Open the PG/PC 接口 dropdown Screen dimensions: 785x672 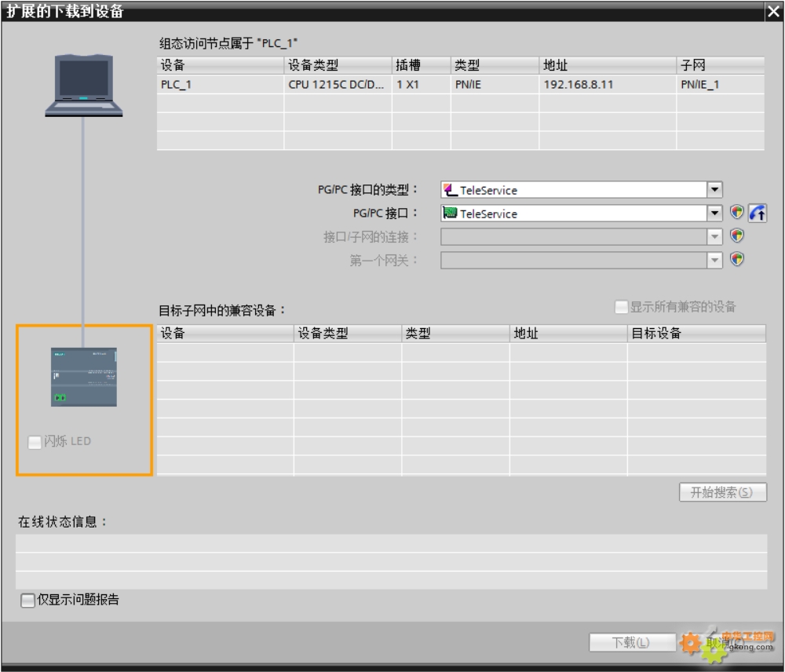[714, 214]
